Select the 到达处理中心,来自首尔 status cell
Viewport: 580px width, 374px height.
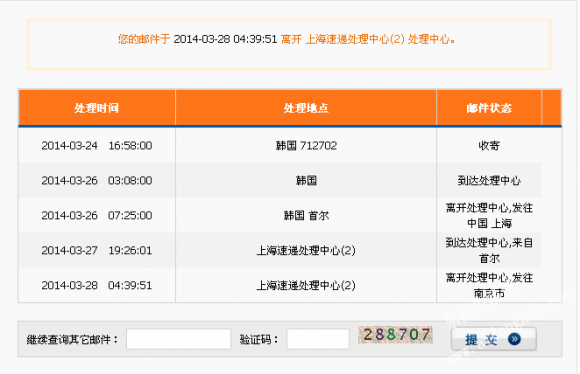tap(489, 250)
